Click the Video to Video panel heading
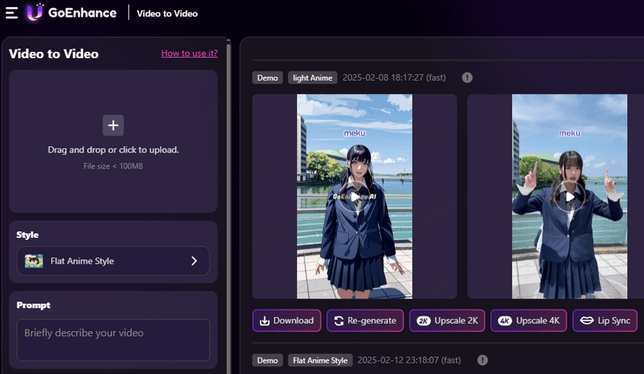 tap(54, 54)
